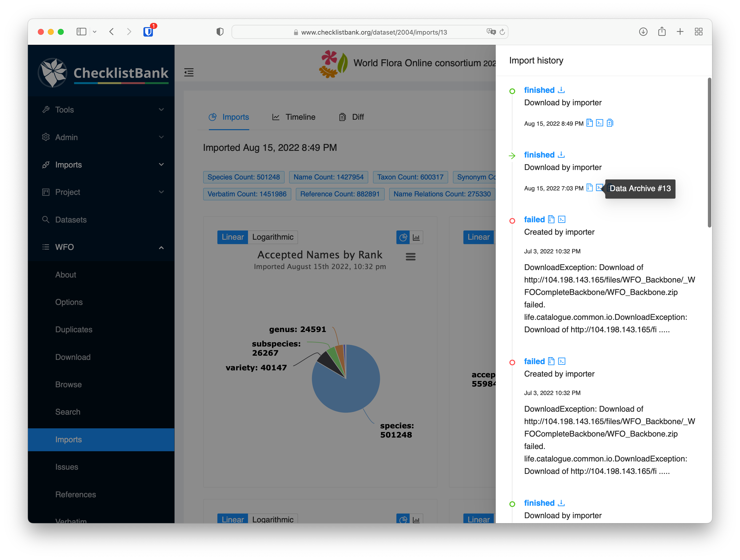Image resolution: width=740 pixels, height=560 pixels.
Task: Select Logarithmic scale for Accepted Names chart
Action: pyautogui.click(x=273, y=237)
